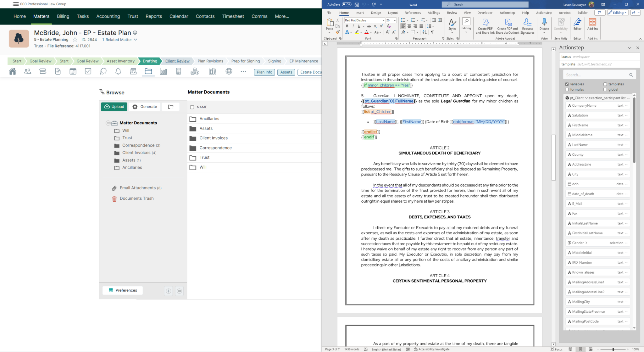644x352 pixels.
Task: Switch to the References ribbon tab
Action: (x=413, y=13)
